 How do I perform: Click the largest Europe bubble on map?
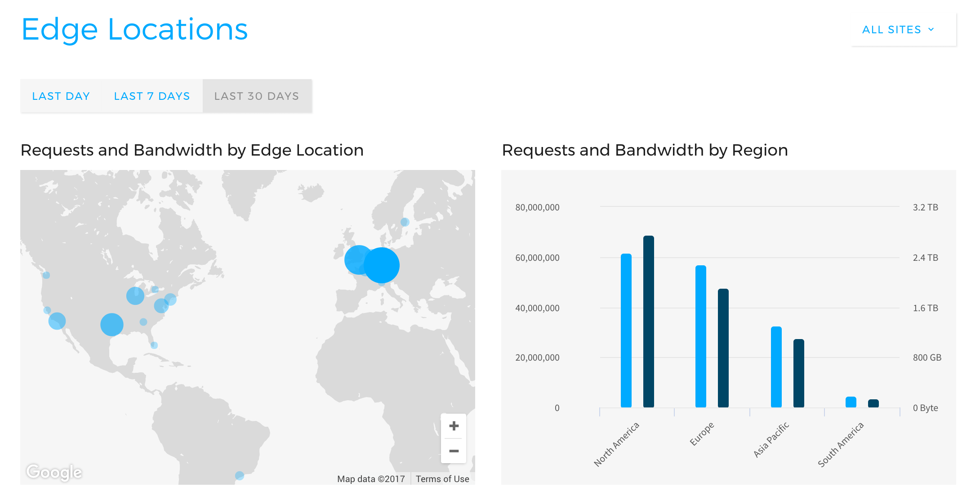point(381,265)
